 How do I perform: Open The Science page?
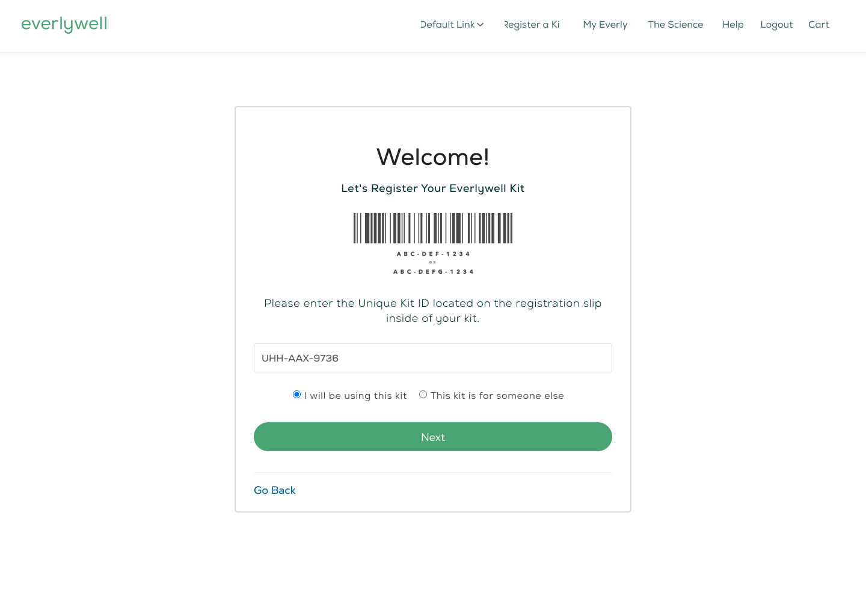(x=675, y=25)
